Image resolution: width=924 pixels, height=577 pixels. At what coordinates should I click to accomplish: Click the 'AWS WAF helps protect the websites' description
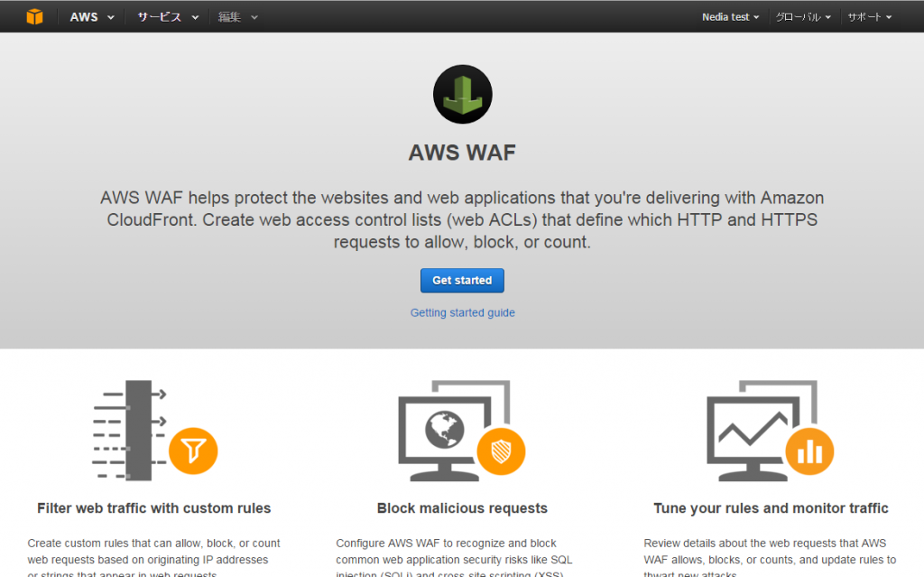[x=462, y=219]
